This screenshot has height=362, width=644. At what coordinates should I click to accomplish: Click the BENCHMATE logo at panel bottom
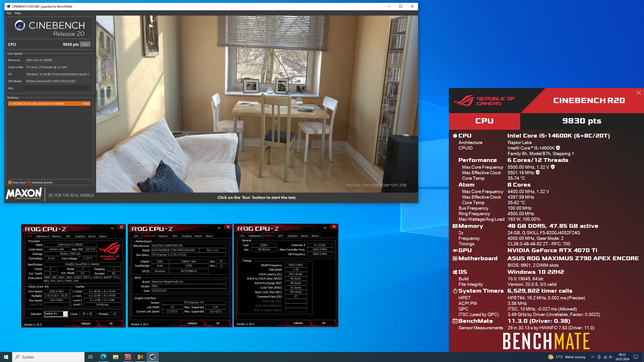[546, 341]
